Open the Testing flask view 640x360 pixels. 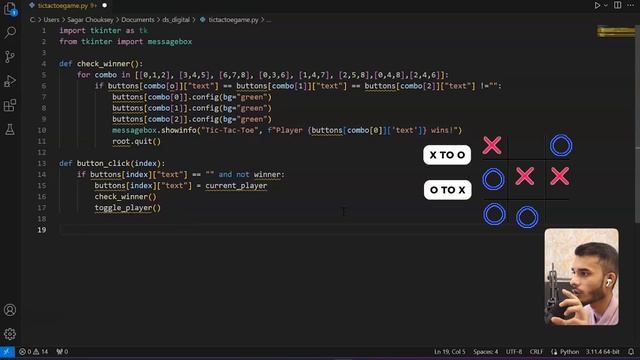pyautogui.click(x=10, y=130)
